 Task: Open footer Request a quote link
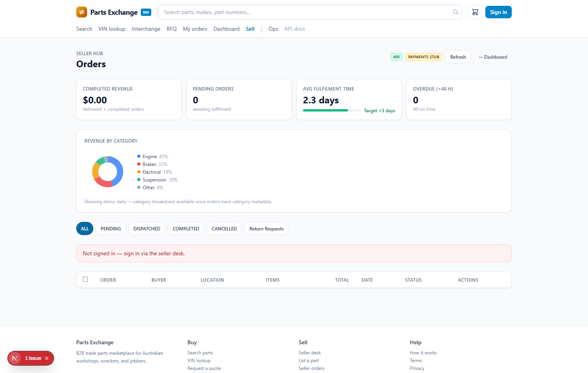tap(204, 368)
